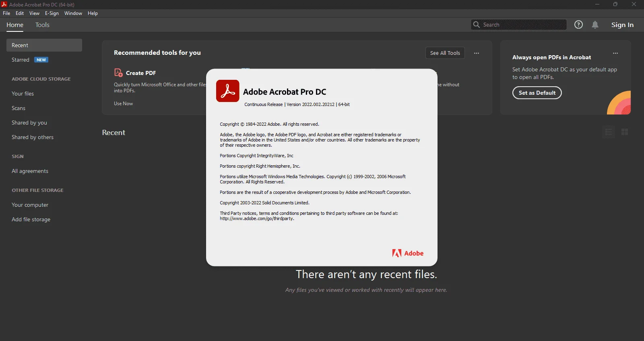
Task: Click 'Always open PDFs in Acrobat' heading
Action: pyautogui.click(x=551, y=57)
